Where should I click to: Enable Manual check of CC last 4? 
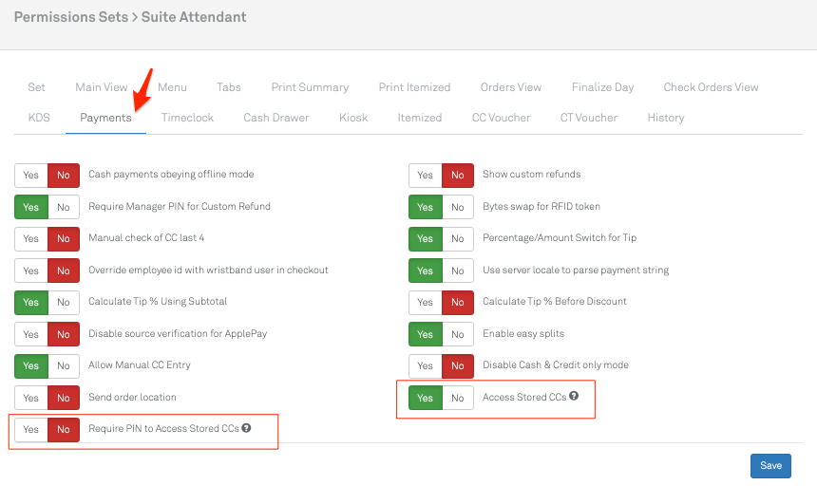31,238
